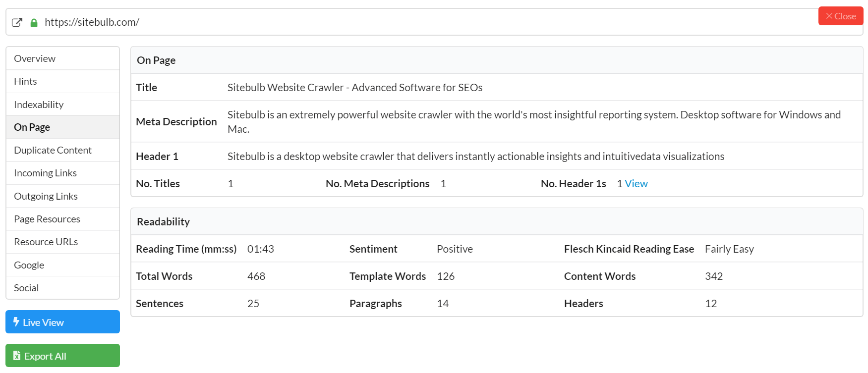Click the On Page panel heading

coord(156,60)
